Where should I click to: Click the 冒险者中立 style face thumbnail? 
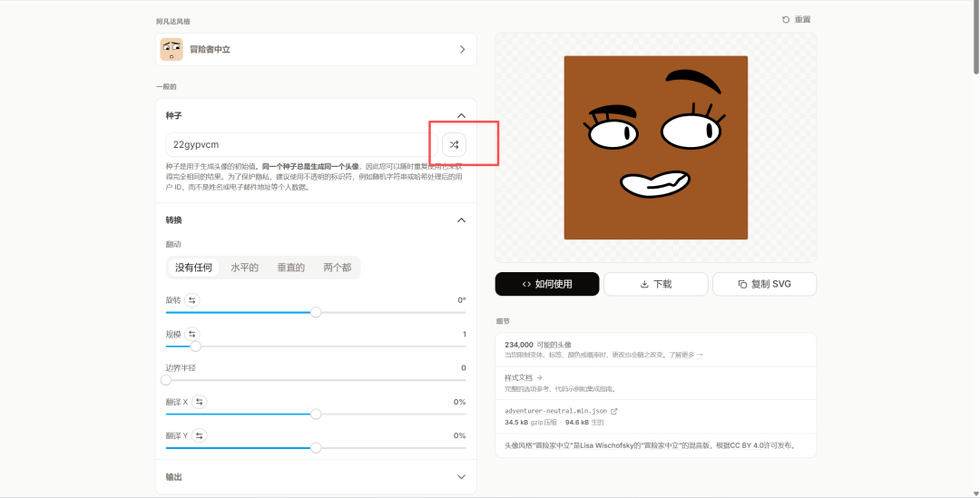click(x=171, y=49)
